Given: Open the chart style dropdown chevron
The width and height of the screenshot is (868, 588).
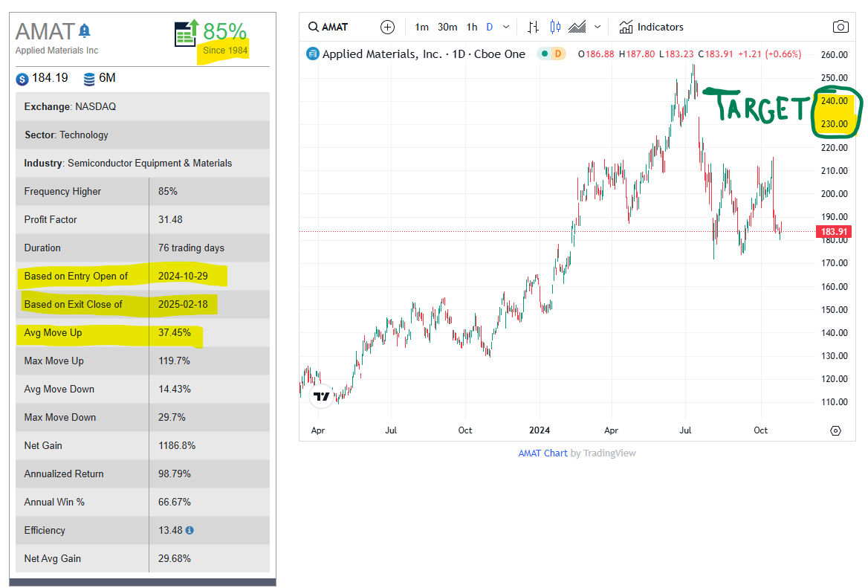Looking at the screenshot, I should 597,27.
